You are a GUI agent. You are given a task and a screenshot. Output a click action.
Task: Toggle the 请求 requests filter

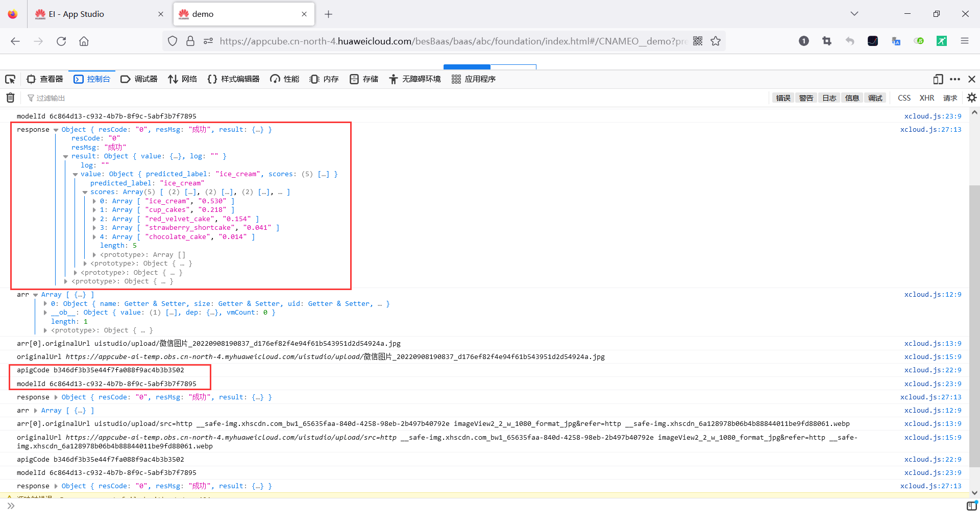click(950, 98)
